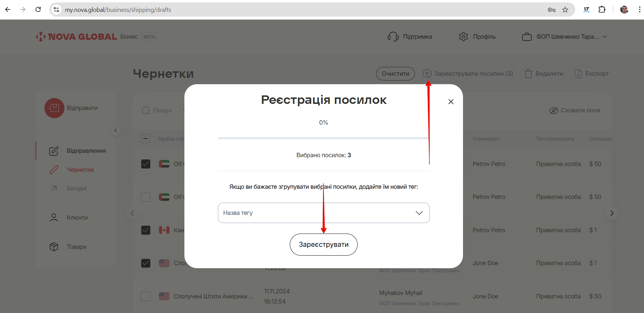Uncheck the Canada shipment row checkbox

click(146, 230)
